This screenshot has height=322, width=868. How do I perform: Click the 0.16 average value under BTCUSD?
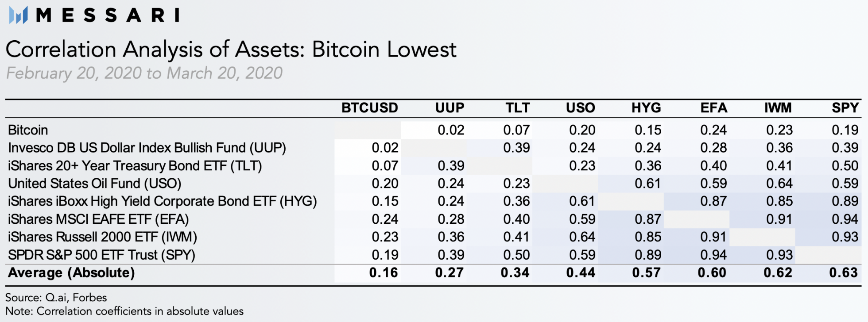point(384,273)
